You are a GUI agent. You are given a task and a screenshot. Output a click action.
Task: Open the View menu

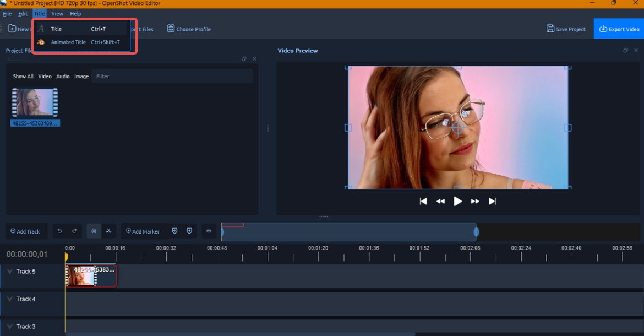tap(57, 14)
